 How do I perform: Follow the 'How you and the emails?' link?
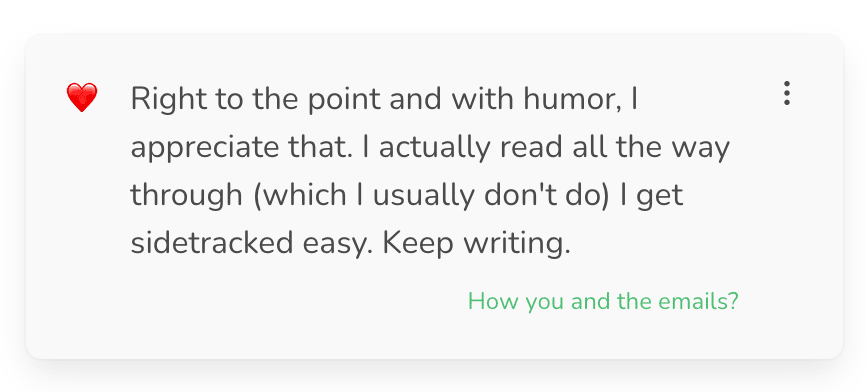click(603, 301)
